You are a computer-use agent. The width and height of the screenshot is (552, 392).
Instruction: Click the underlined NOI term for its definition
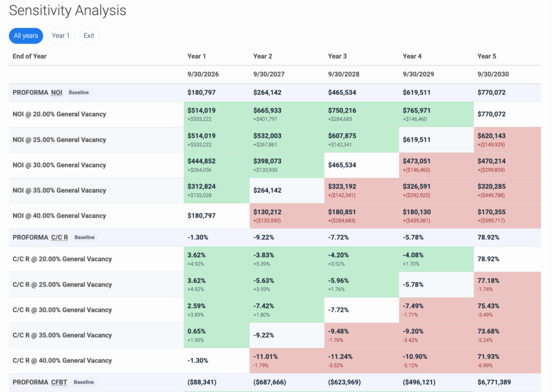pyautogui.click(x=56, y=92)
